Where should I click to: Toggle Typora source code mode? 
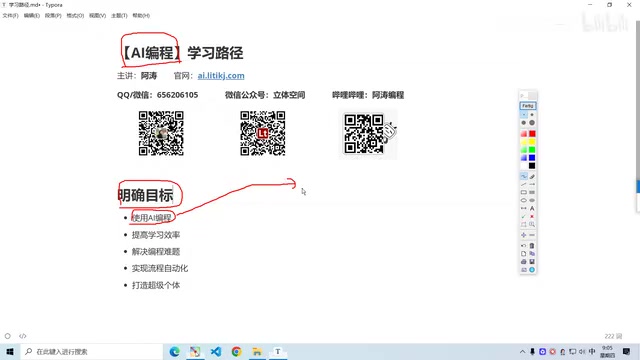pos(22,336)
